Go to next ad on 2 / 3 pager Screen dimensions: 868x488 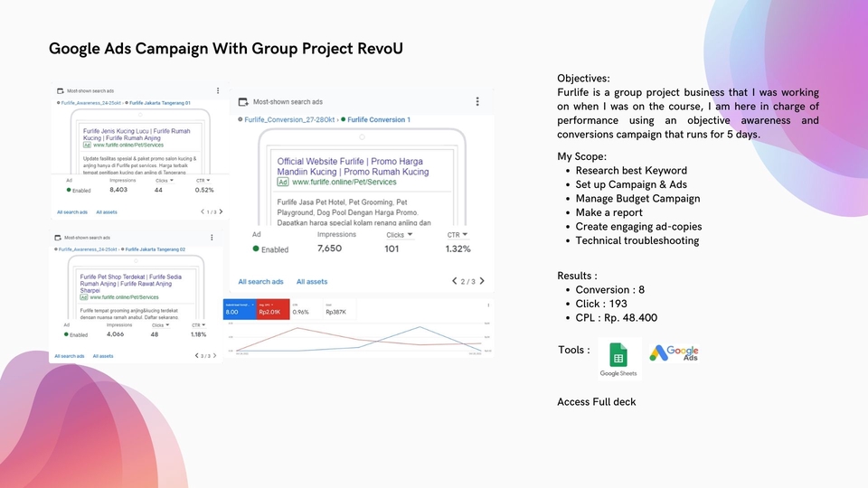[x=482, y=281]
